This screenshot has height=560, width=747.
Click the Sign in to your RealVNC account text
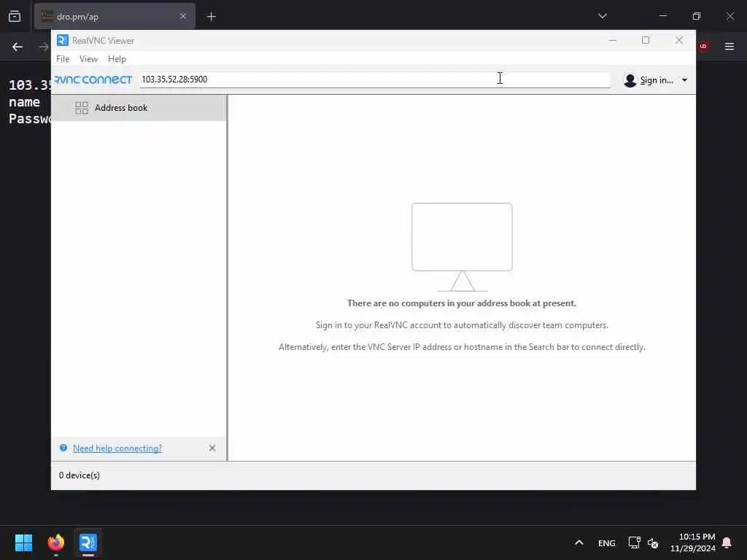coord(462,325)
